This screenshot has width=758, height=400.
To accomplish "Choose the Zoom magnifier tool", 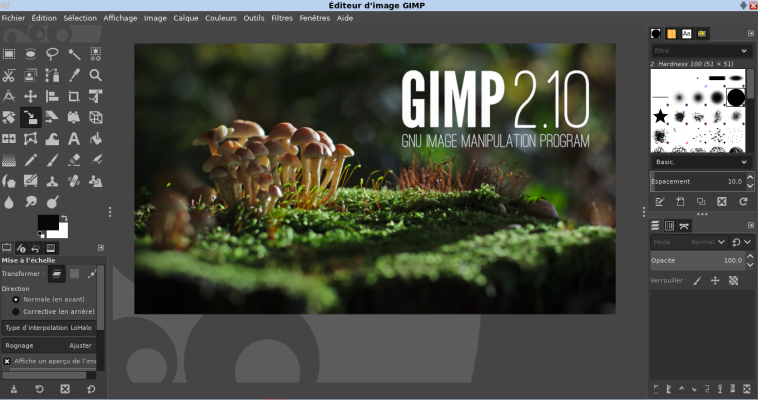I will (96, 75).
